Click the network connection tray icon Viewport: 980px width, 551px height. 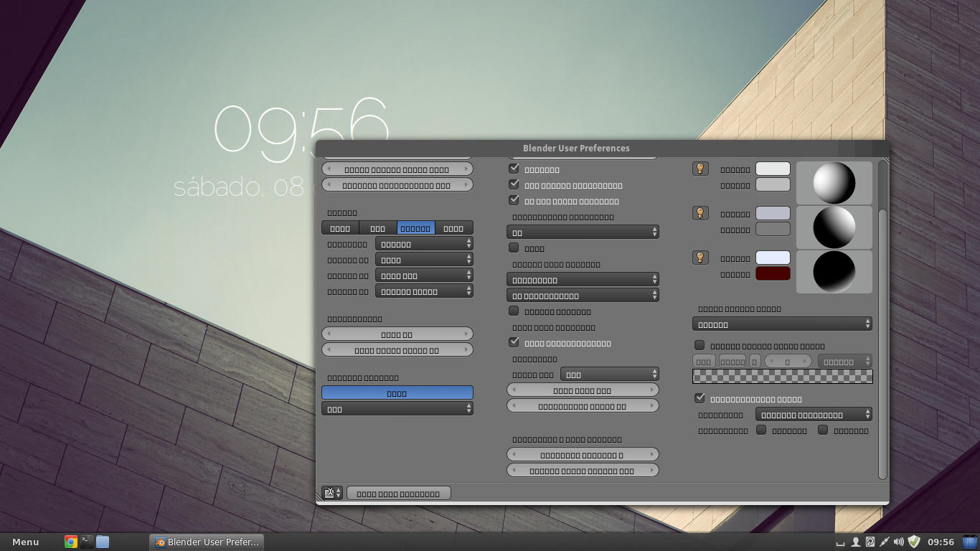point(885,542)
